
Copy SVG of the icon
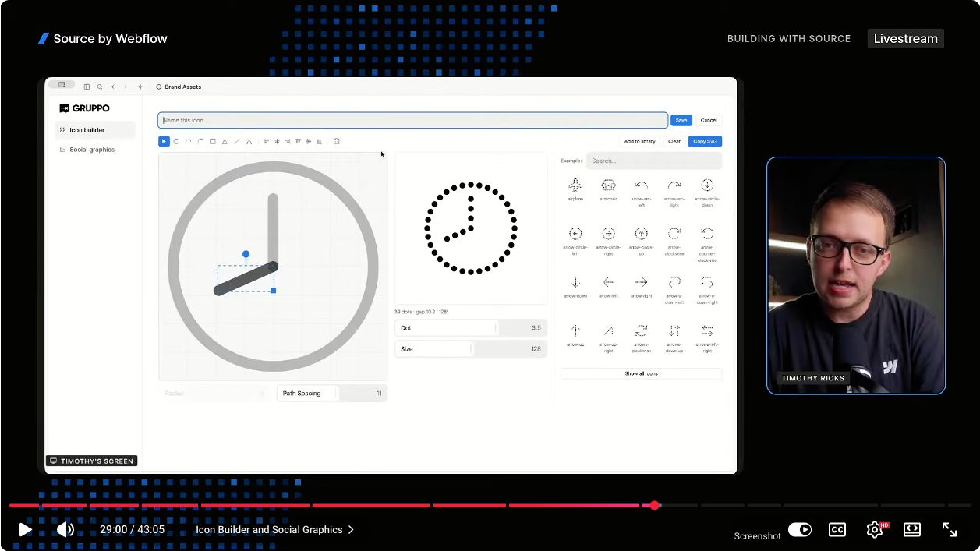(x=705, y=141)
